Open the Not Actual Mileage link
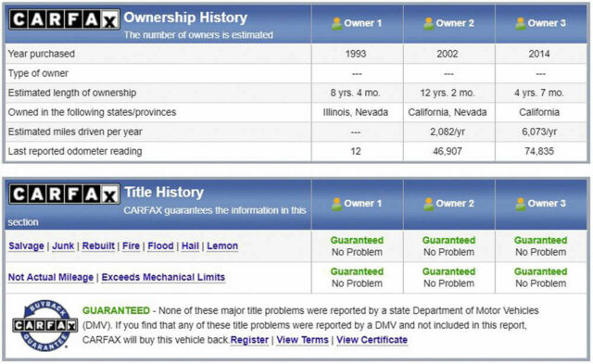593x364 pixels. [51, 278]
